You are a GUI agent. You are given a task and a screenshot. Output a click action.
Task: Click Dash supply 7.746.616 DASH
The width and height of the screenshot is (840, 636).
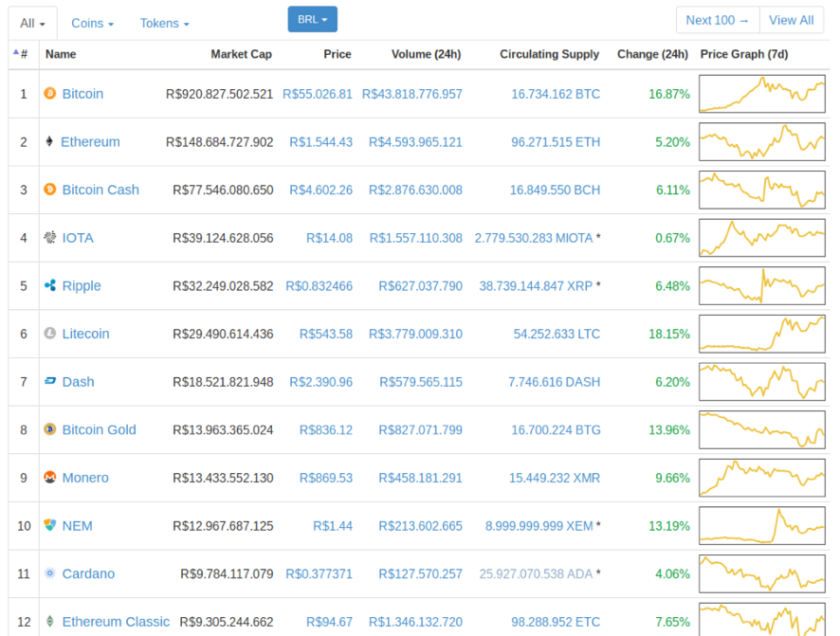pyautogui.click(x=554, y=382)
